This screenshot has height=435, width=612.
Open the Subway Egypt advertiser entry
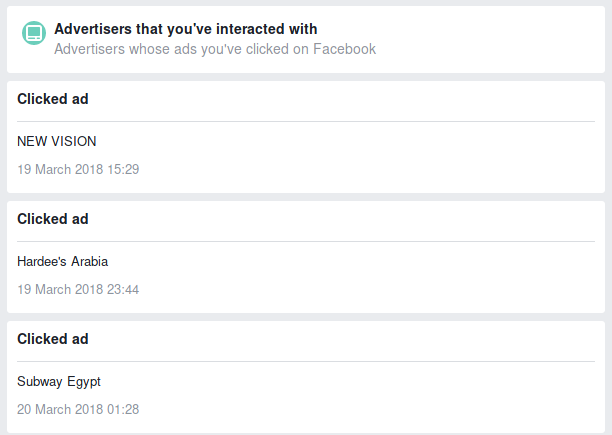[59, 382]
